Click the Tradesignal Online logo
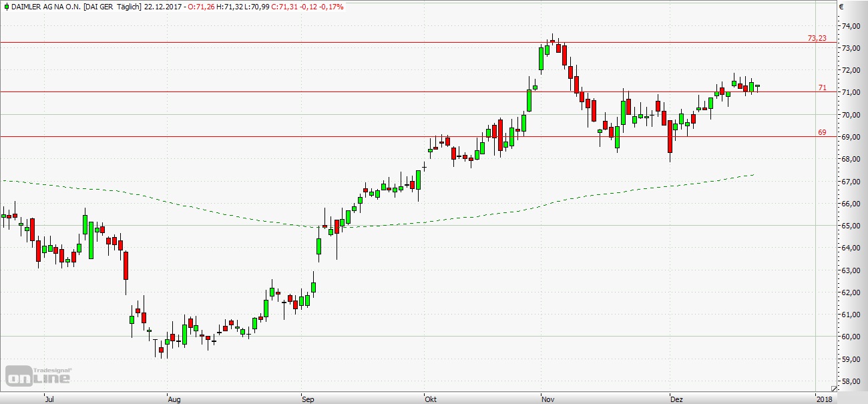Screen dimensions: 868x404 [x=38, y=376]
